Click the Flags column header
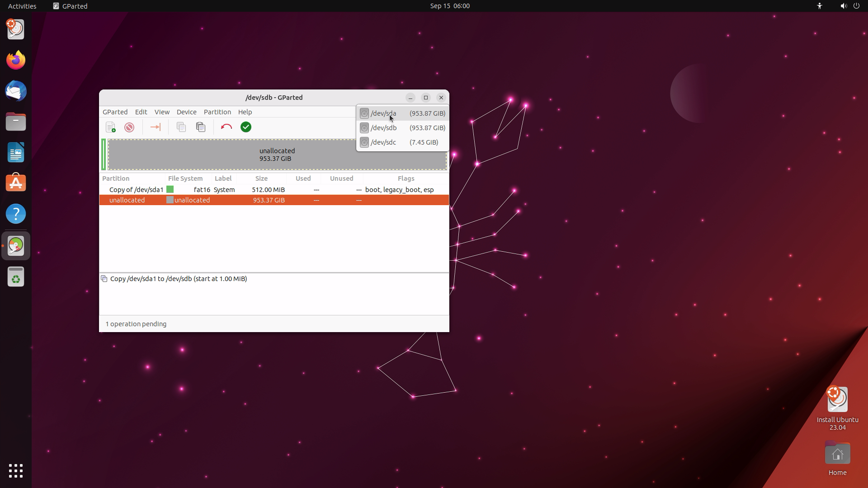The image size is (868, 488). [406, 178]
